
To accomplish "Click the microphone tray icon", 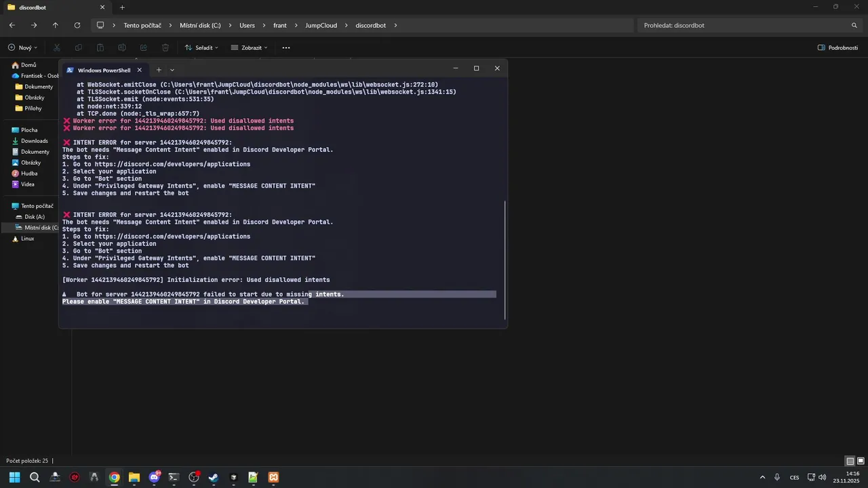I will [777, 477].
